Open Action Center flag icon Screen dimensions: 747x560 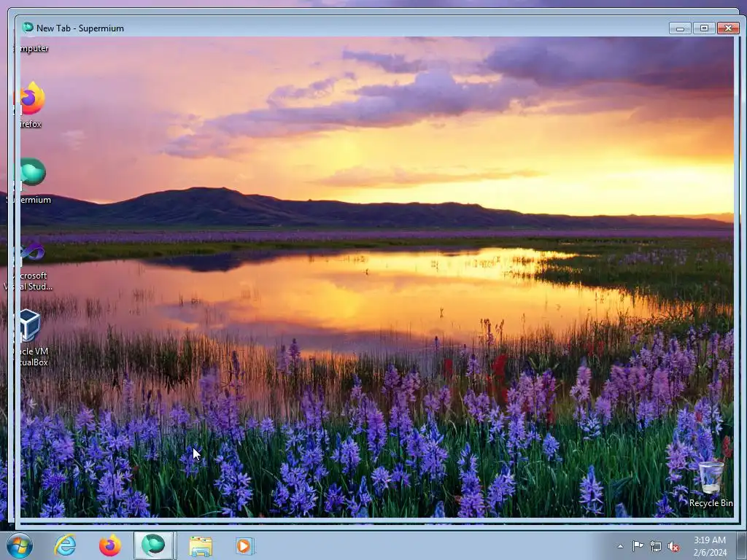tap(638, 546)
